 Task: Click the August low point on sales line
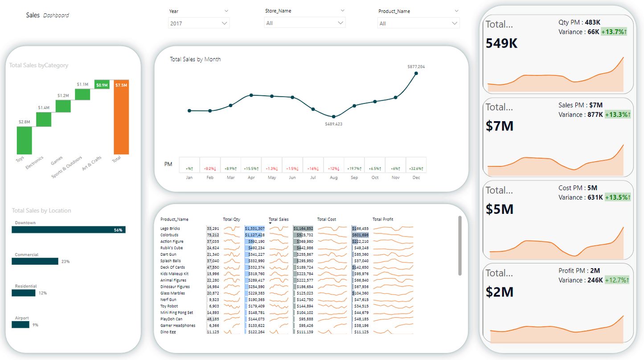pos(334,117)
